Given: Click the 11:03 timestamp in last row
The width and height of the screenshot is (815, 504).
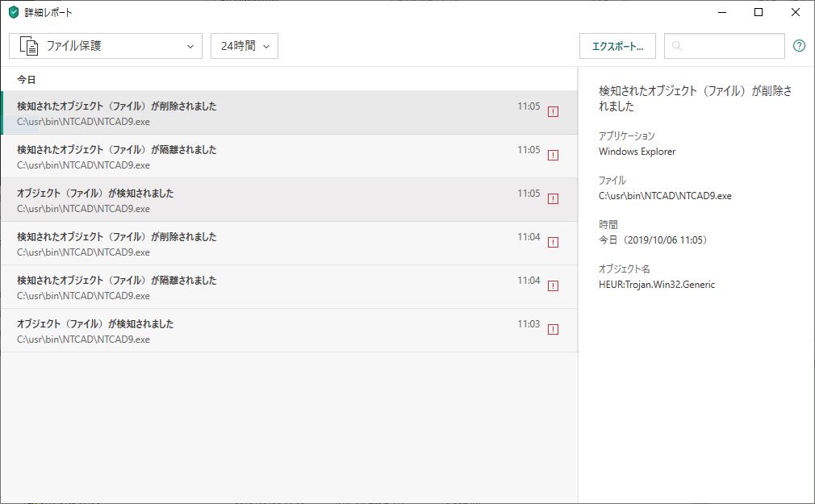Looking at the screenshot, I should pyautogui.click(x=529, y=323).
